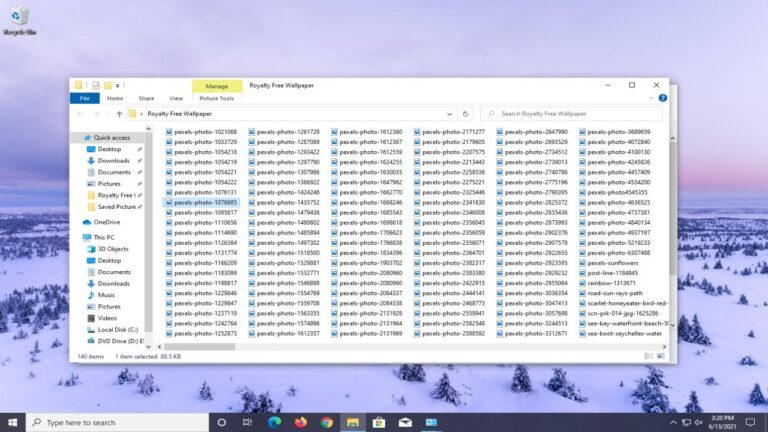Open Firefox from the taskbar
The image size is (768, 432).
point(300,422)
